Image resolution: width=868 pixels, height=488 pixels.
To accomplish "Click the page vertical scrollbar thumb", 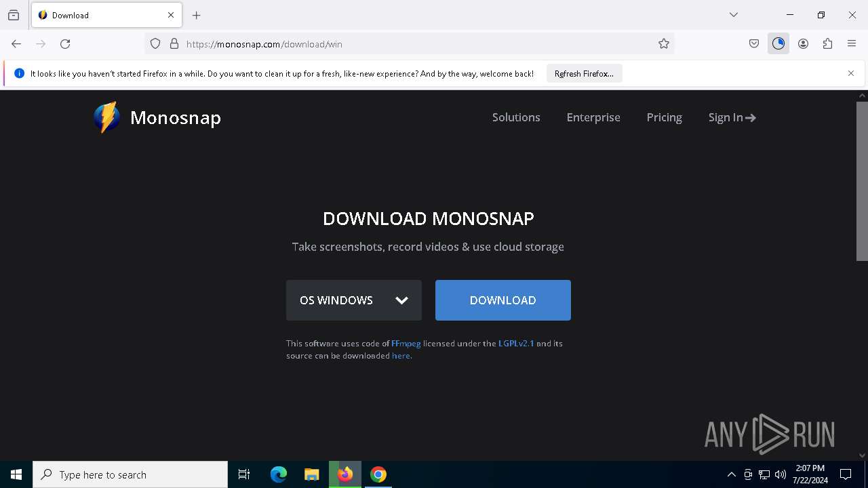I will coord(862,181).
